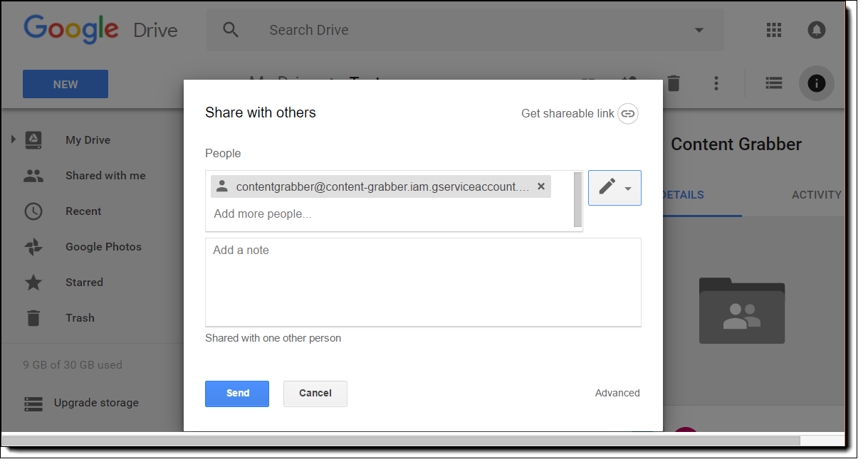The width and height of the screenshot is (868, 469).
Task: Click the Send button
Action: (x=237, y=394)
